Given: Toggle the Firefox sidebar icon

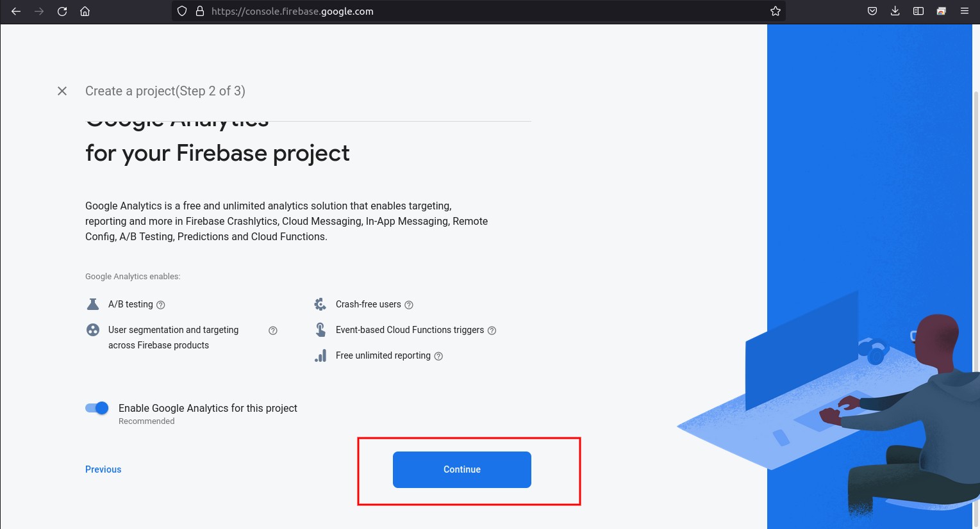Looking at the screenshot, I should [x=918, y=11].
